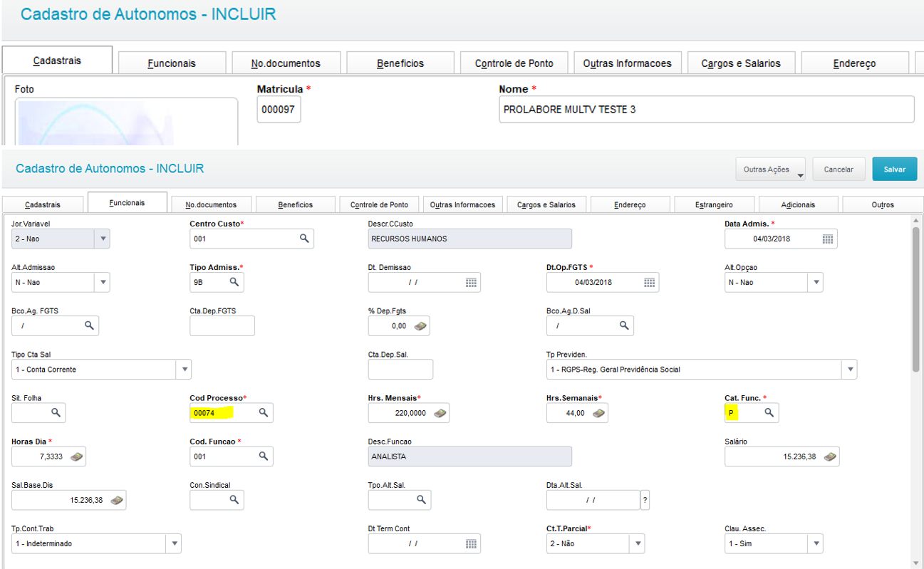Open the Ct.T.Parcial dropdown
The width and height of the screenshot is (924, 569).
tap(636, 544)
